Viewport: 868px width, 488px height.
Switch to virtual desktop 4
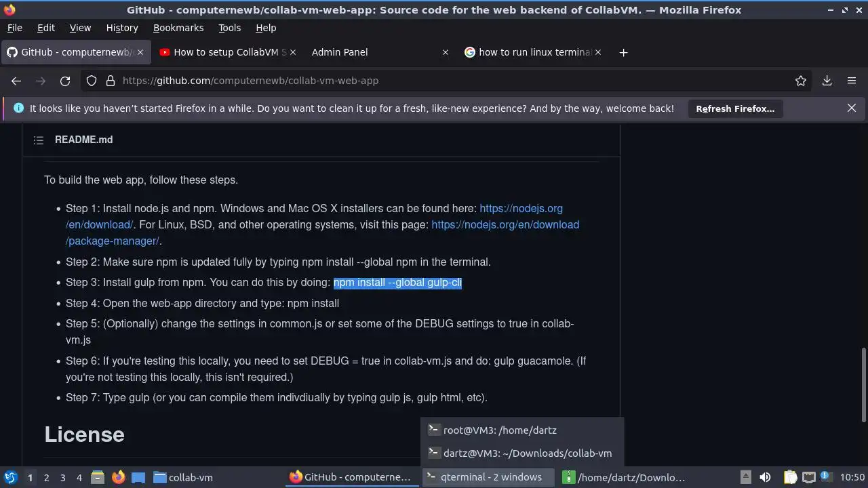(x=79, y=477)
